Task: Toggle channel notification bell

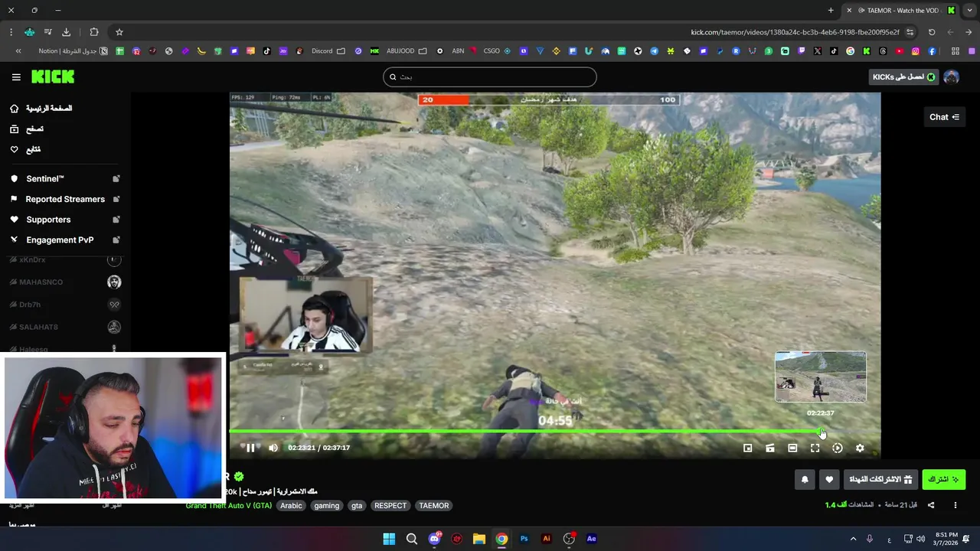Action: [805, 479]
